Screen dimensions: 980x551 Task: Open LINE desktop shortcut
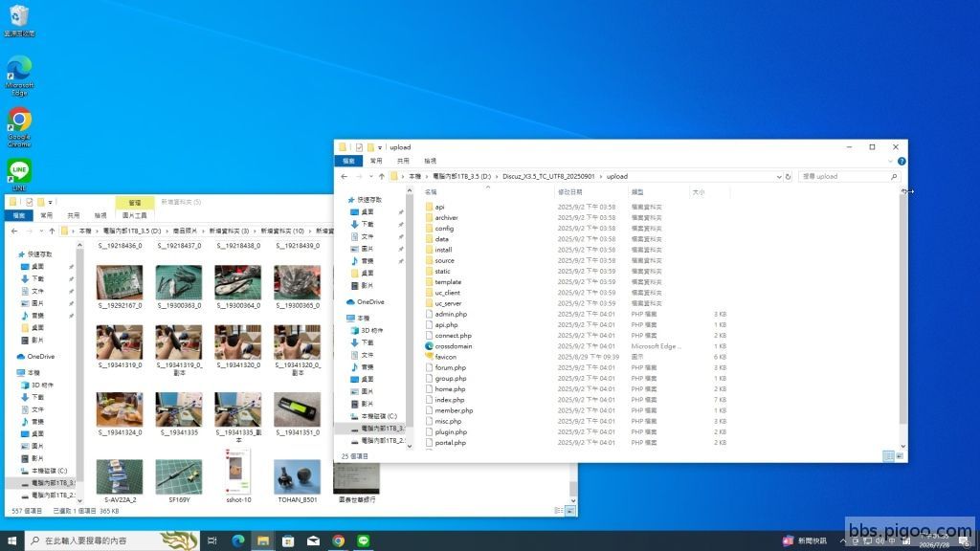19,174
